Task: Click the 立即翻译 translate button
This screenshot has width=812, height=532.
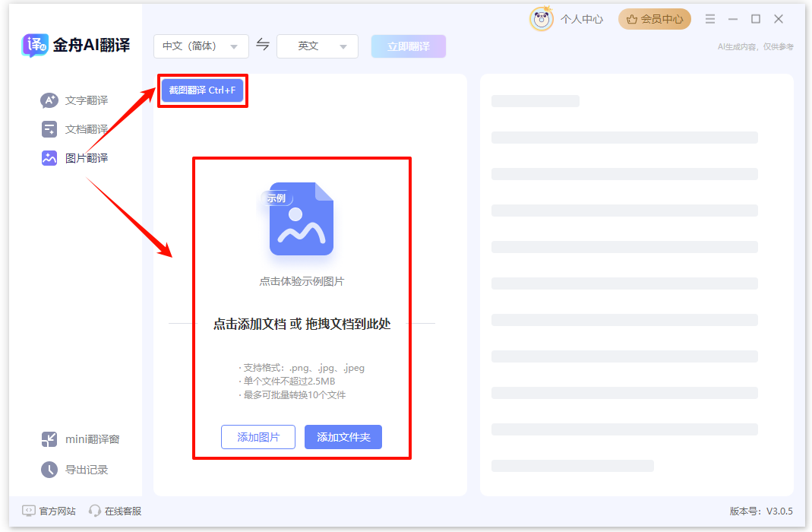Action: [408, 46]
